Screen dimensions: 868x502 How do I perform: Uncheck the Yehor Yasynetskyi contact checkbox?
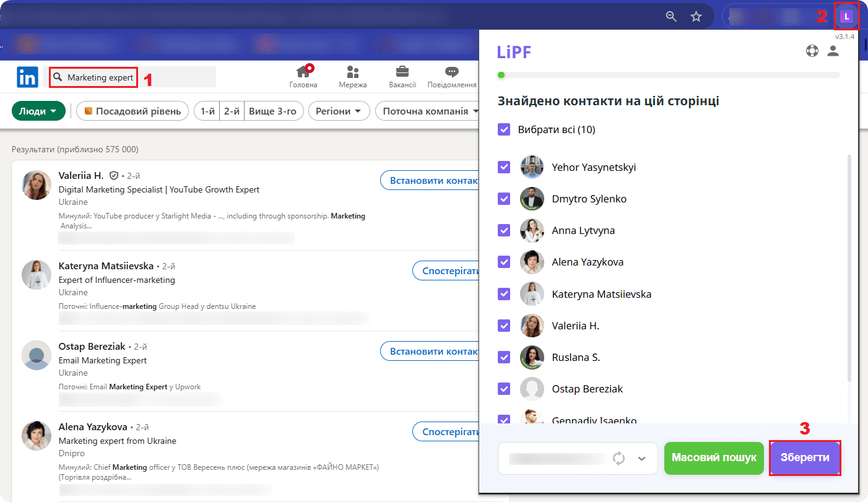tap(504, 167)
